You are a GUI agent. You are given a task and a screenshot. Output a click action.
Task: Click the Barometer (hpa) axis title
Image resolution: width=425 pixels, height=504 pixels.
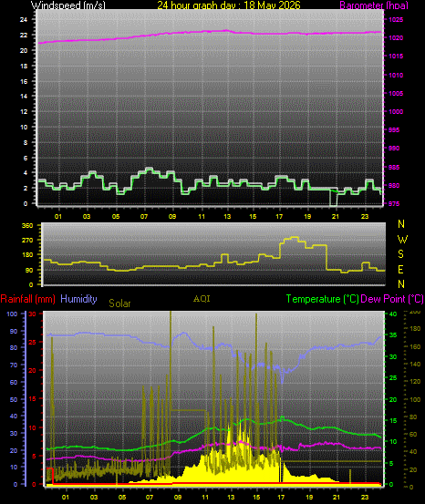[x=374, y=5]
